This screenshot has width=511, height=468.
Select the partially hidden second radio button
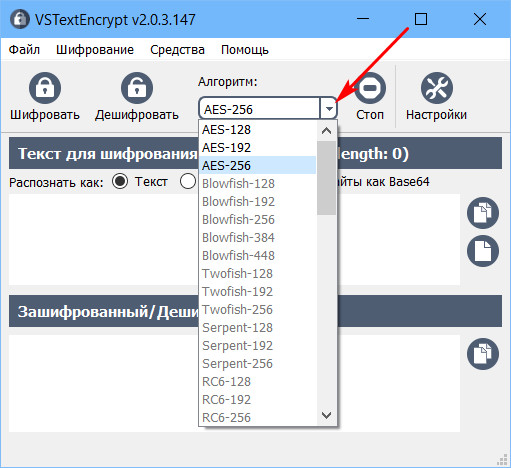188,182
